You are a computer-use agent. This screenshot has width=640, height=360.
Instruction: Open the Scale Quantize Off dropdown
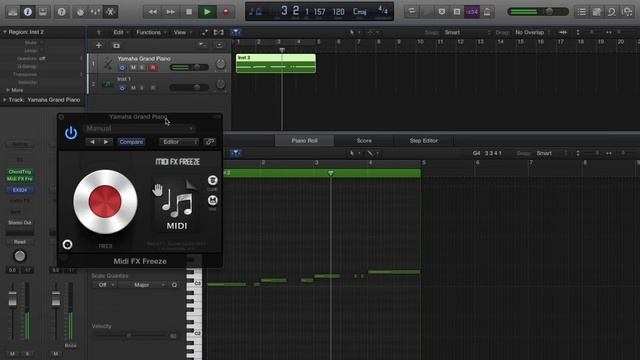point(106,285)
